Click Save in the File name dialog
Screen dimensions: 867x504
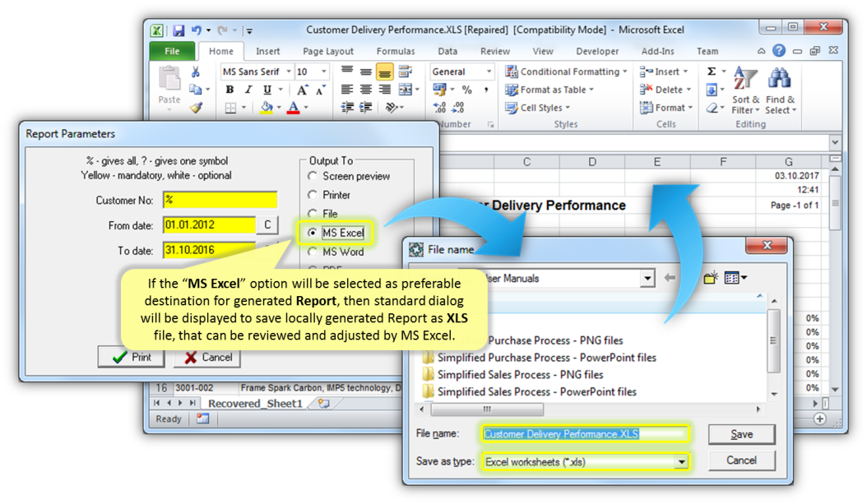(x=741, y=434)
